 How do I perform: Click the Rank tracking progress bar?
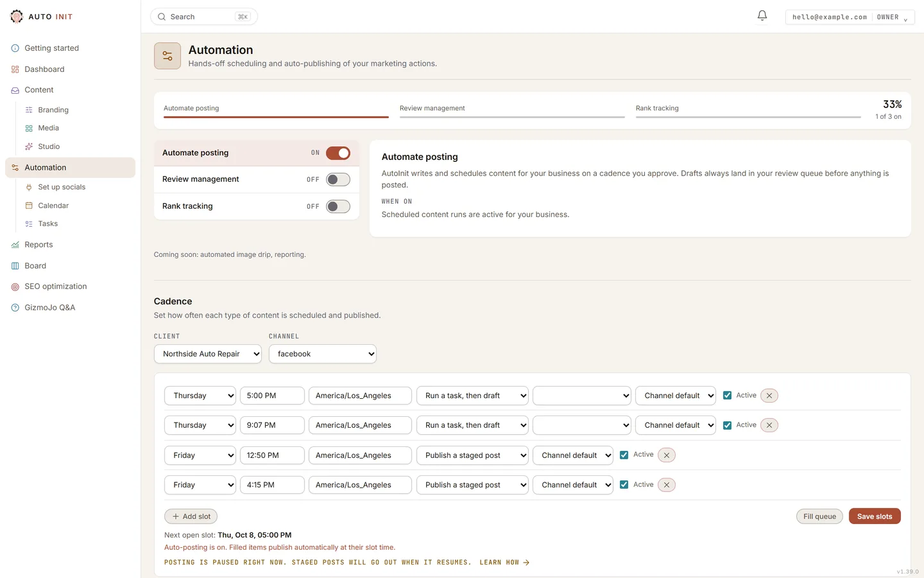tap(748, 117)
